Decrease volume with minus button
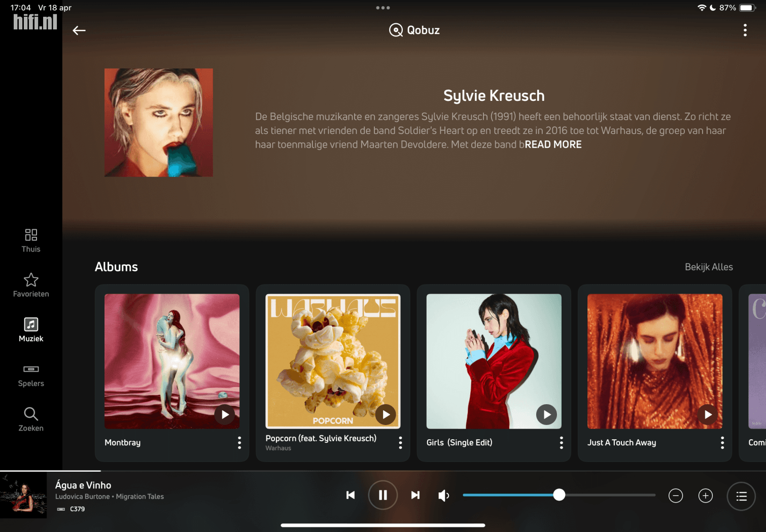766x532 pixels. (676, 495)
